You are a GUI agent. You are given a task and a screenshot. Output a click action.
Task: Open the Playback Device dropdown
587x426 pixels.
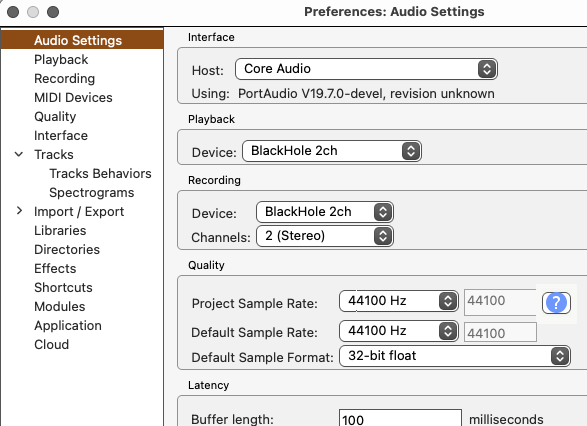pyautogui.click(x=332, y=151)
